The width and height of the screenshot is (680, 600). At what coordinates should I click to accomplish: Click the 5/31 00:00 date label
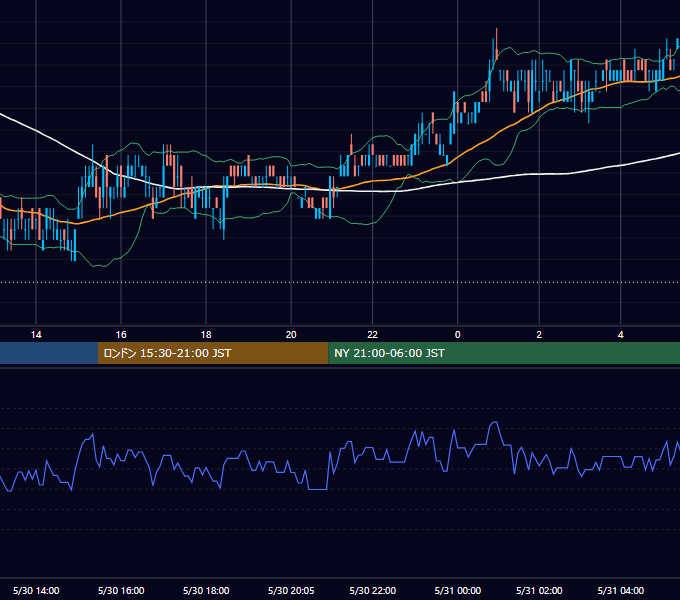point(458,590)
